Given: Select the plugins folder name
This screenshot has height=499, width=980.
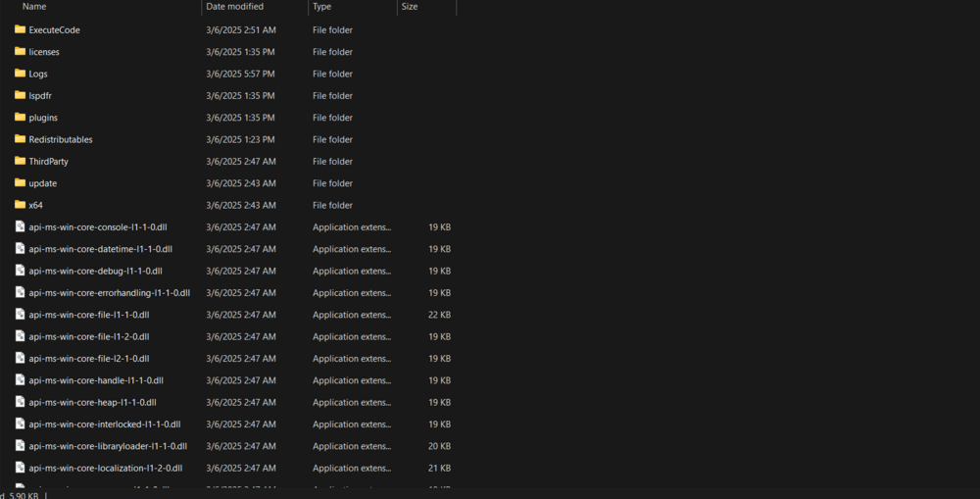Looking at the screenshot, I should click(x=43, y=118).
